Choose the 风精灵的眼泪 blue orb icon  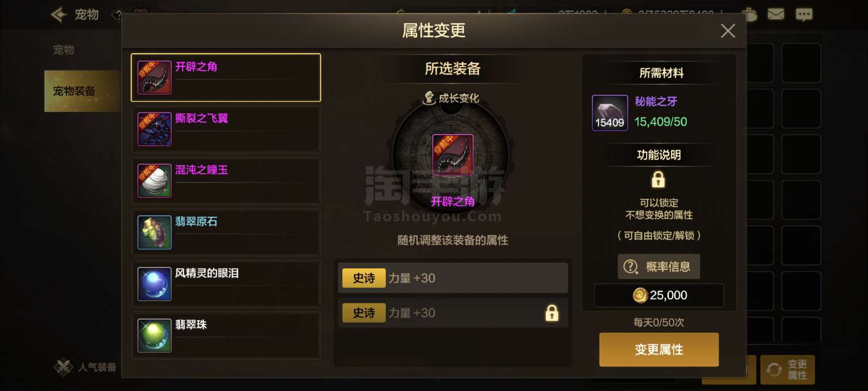pos(155,283)
